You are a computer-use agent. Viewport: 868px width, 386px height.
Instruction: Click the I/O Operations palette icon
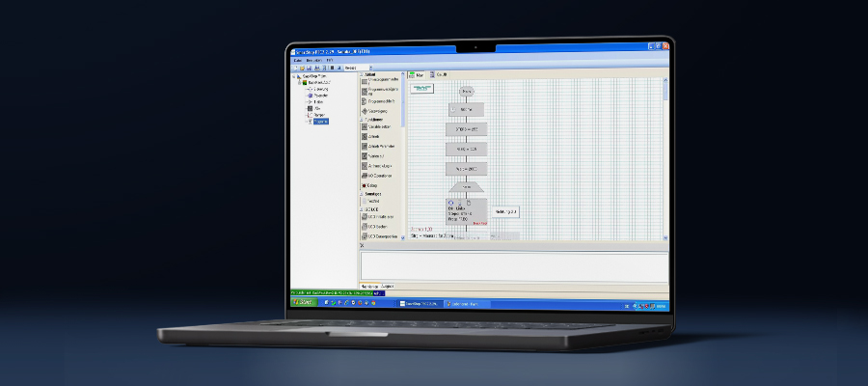[365, 176]
